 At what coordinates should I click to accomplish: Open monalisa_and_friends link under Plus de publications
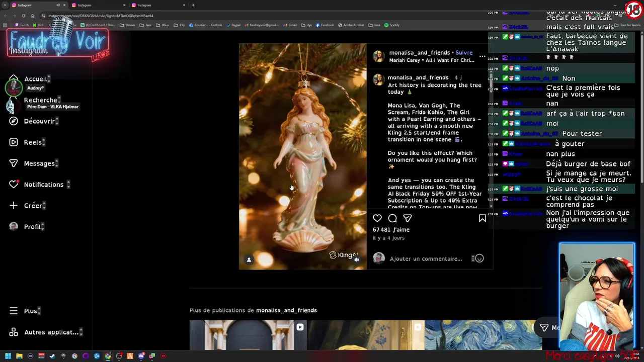tap(286, 310)
